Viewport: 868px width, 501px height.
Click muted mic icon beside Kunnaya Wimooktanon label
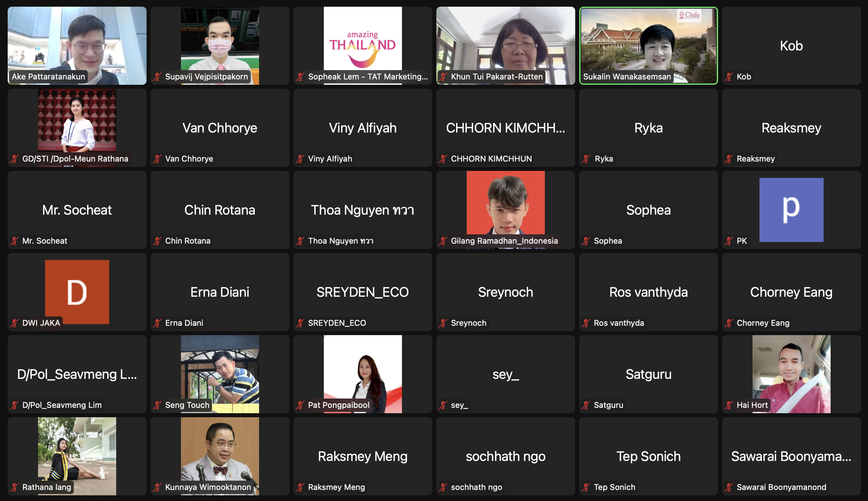(157, 487)
